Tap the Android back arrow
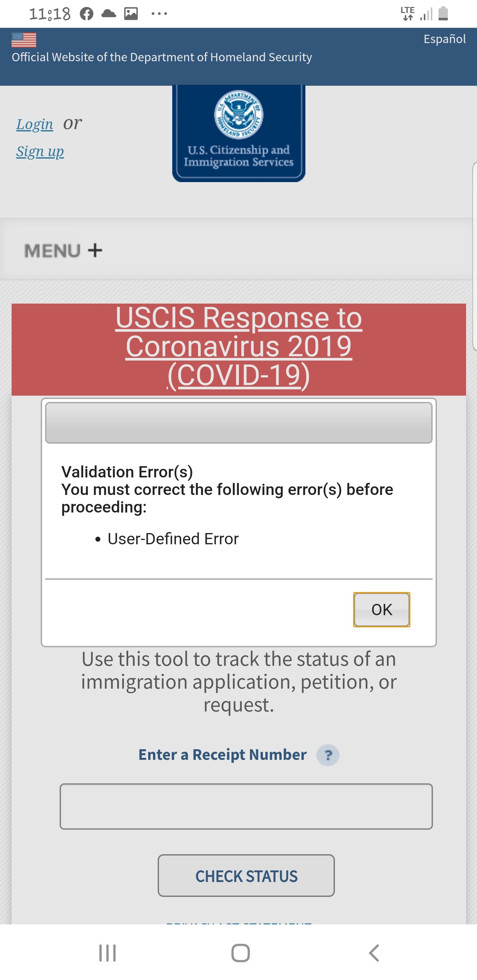This screenshot has height=980, width=477. pyautogui.click(x=374, y=953)
